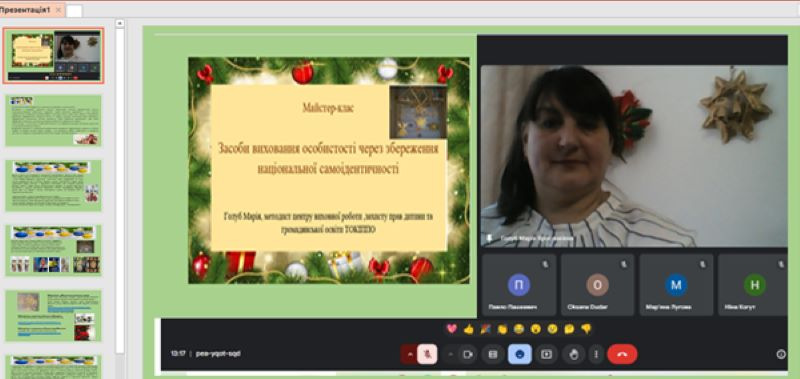Click muted mic icon on H tile
800x379 pixels.
pos(781,264)
